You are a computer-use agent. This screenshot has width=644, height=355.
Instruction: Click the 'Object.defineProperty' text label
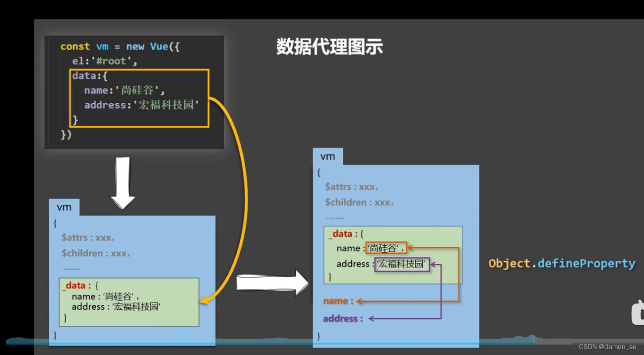(x=561, y=264)
